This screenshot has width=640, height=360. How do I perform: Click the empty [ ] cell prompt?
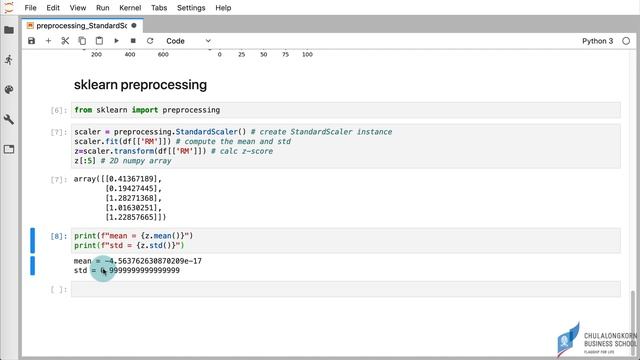click(58, 289)
